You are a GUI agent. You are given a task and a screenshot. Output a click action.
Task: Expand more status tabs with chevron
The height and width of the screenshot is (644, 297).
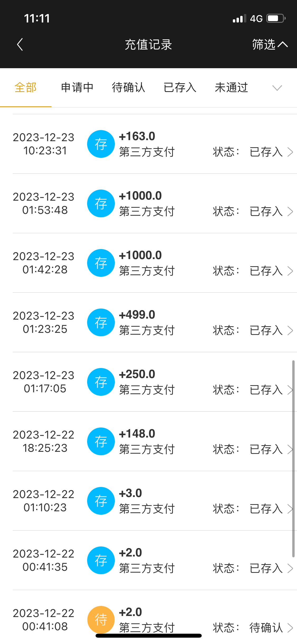277,88
